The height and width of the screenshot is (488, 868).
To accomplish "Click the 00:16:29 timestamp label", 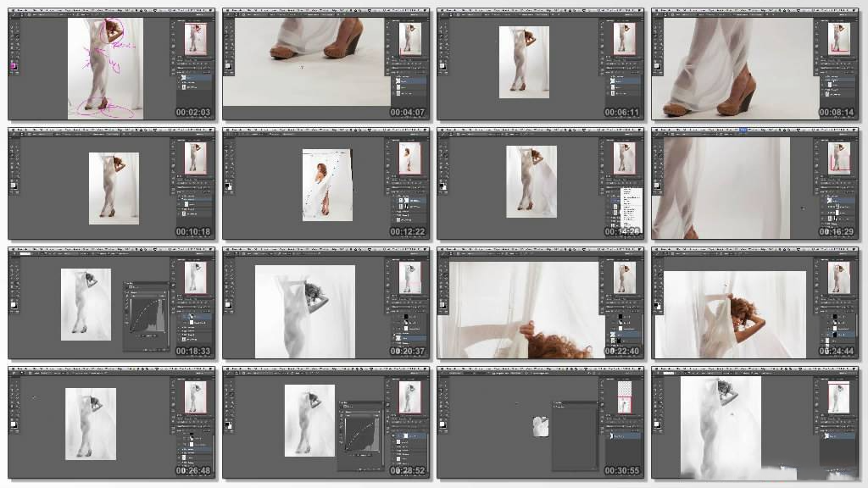I will [835, 231].
